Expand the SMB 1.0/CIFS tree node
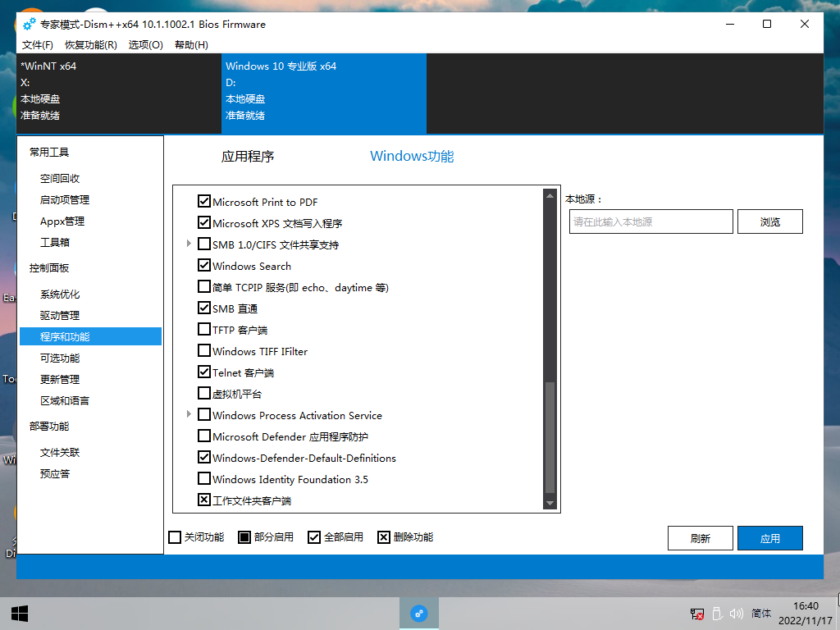This screenshot has height=630, width=840. [x=189, y=244]
